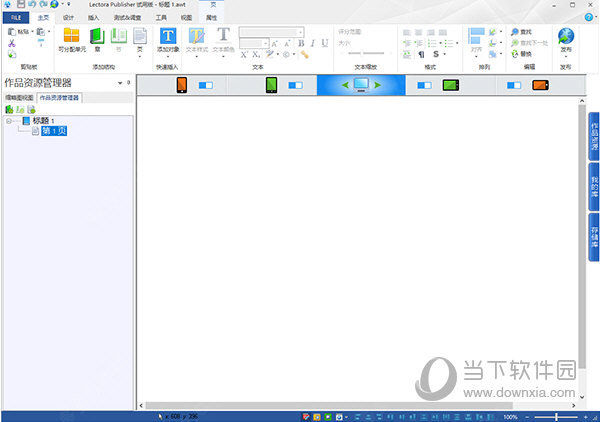The image size is (600, 422).
Task: Toggle the switch next to orange phone landscape
Action: click(514, 85)
